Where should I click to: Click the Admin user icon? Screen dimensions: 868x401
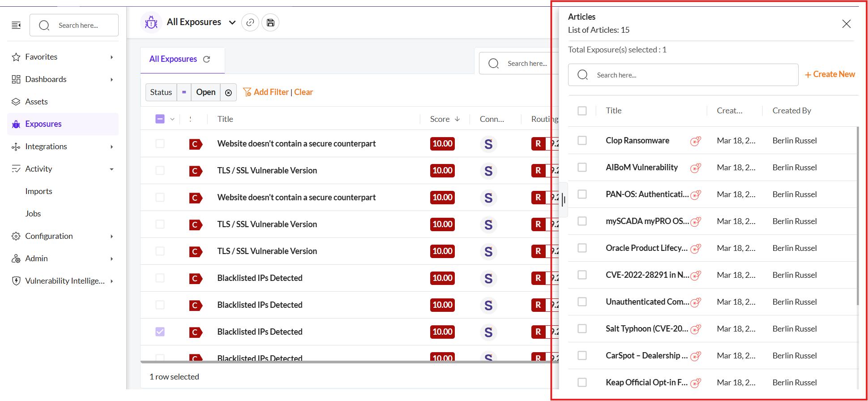click(x=16, y=259)
